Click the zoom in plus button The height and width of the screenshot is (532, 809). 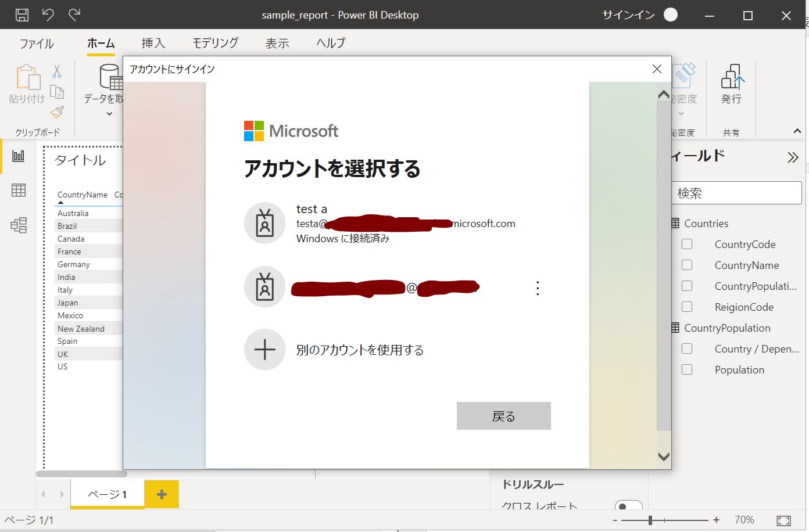pos(717,520)
